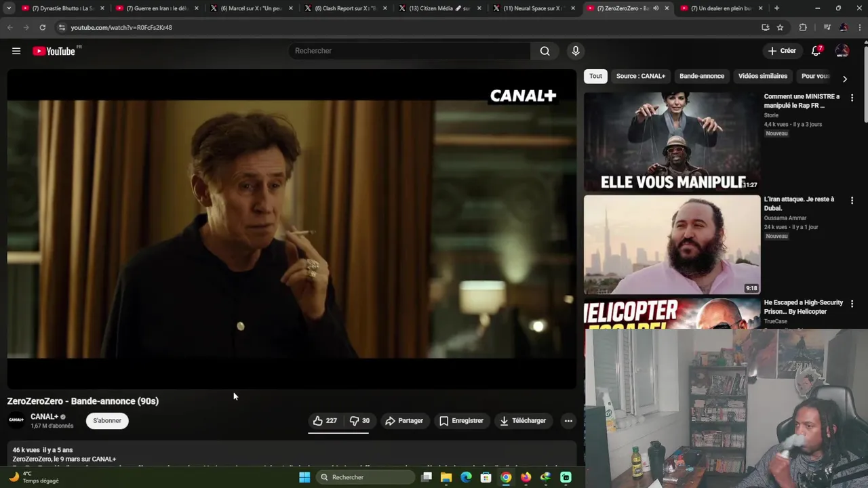Open 'ELLE VOUS MANIPULE' video thumbnail
Viewport: 868px width, 488px height.
tap(672, 141)
